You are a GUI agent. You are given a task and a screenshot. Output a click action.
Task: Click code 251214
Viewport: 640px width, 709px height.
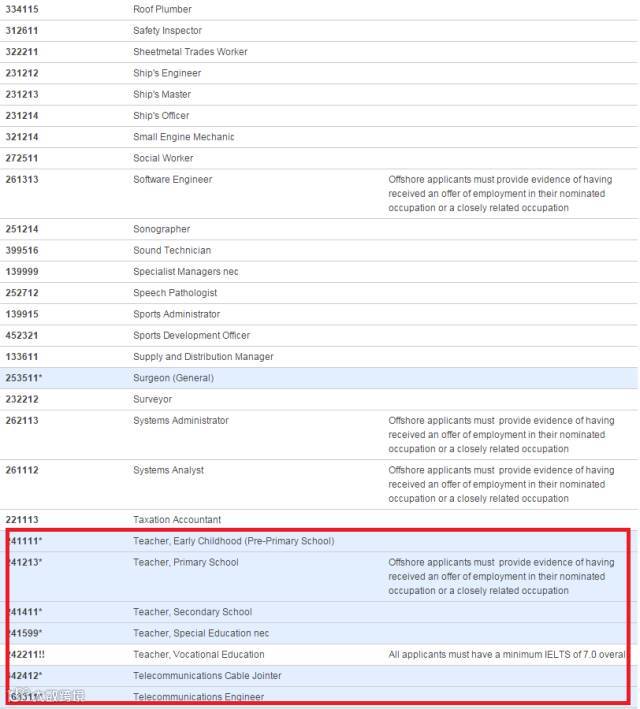(22, 229)
